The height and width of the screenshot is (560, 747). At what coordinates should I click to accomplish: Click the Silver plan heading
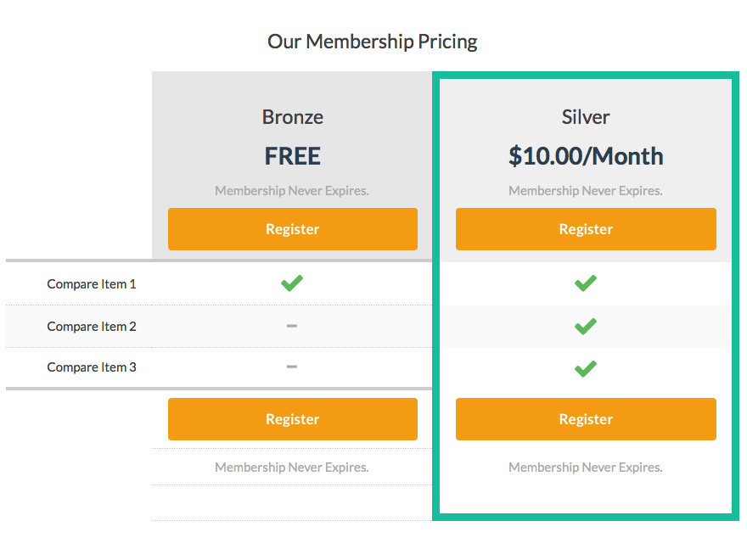click(586, 117)
